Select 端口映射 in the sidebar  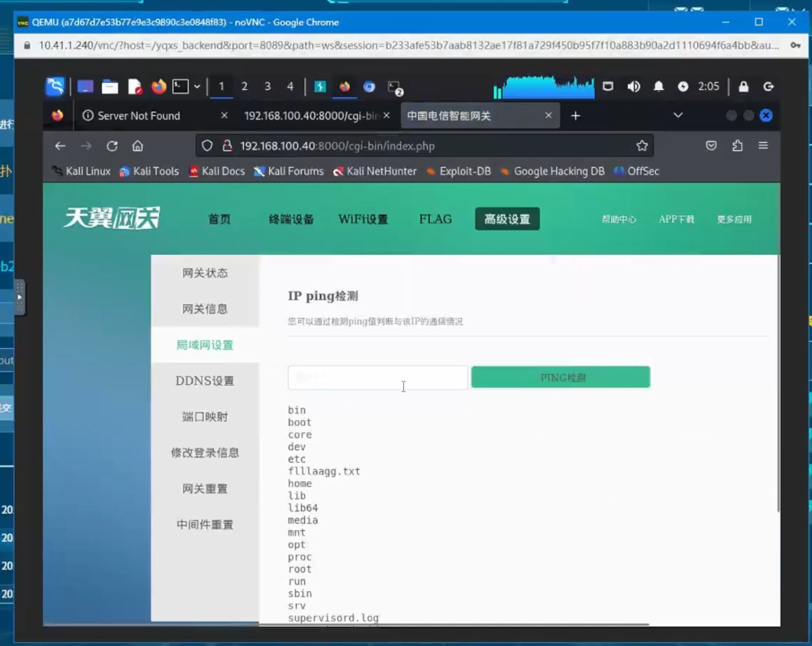coord(205,417)
